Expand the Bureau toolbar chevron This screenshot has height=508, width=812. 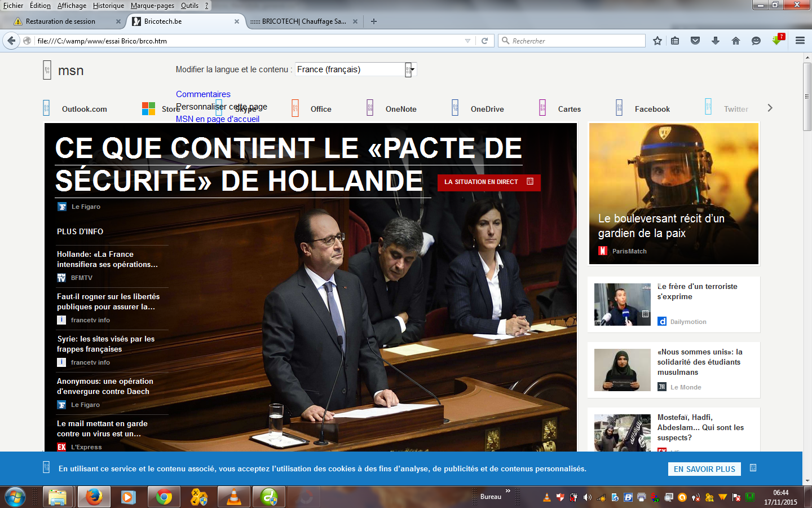tap(507, 491)
